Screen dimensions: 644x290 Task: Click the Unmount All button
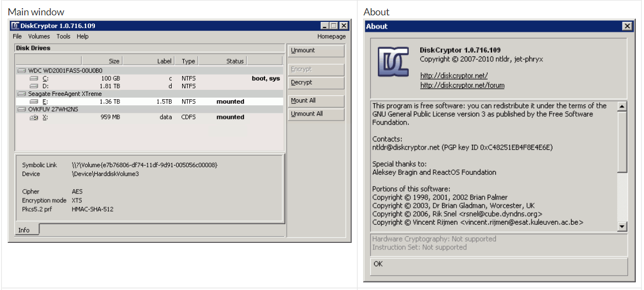click(316, 115)
